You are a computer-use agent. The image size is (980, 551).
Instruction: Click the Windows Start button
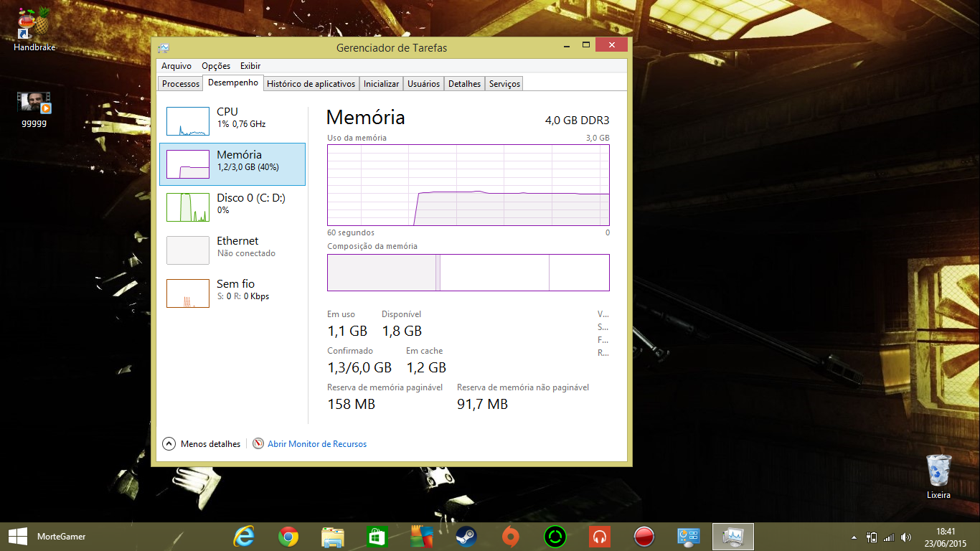pos(17,537)
